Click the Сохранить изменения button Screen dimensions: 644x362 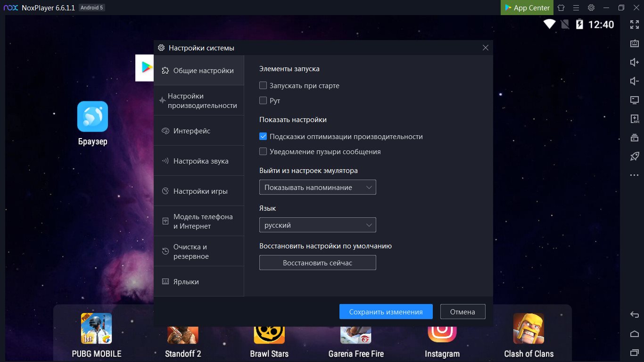pos(386,312)
